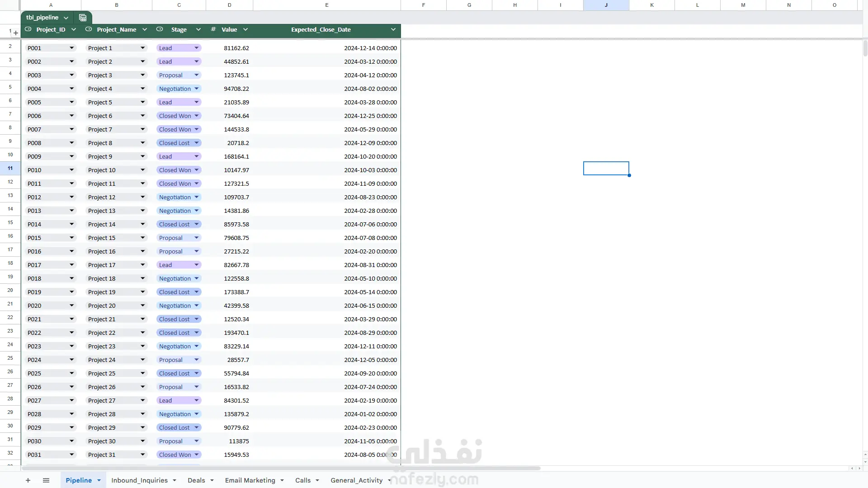The height and width of the screenshot is (488, 868).
Task: Click the Project_ID column type icon
Action: tap(28, 29)
